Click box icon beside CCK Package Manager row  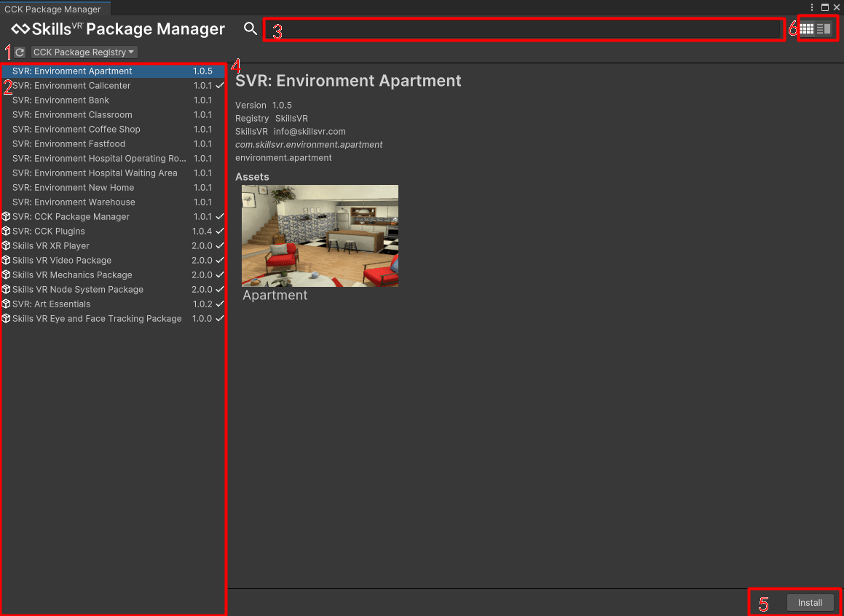(x=7, y=216)
